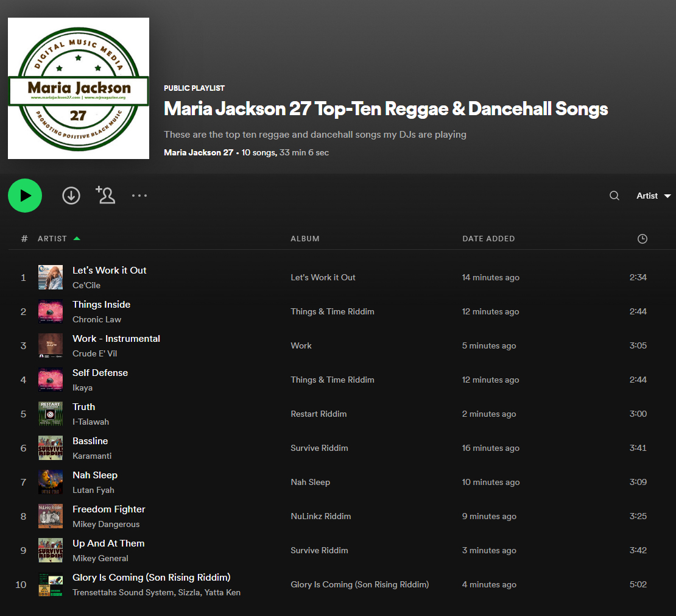Open the Survive Riddim album for Bassline
The width and height of the screenshot is (676, 616).
319,448
